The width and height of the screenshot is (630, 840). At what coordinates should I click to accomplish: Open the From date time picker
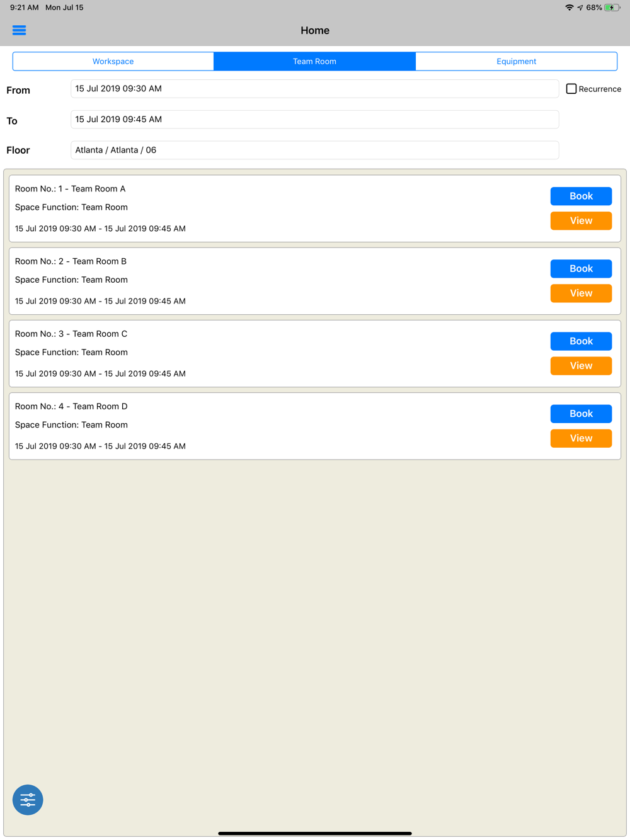314,89
